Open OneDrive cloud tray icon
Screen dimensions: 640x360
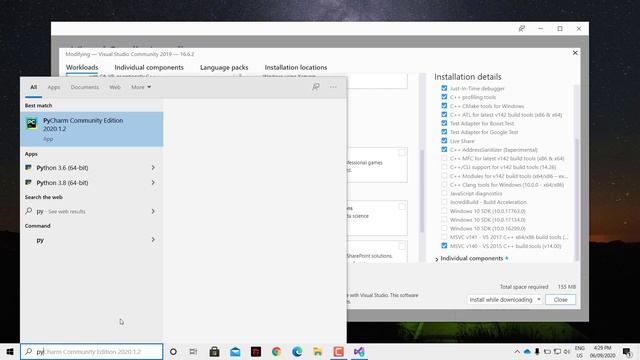point(527,351)
